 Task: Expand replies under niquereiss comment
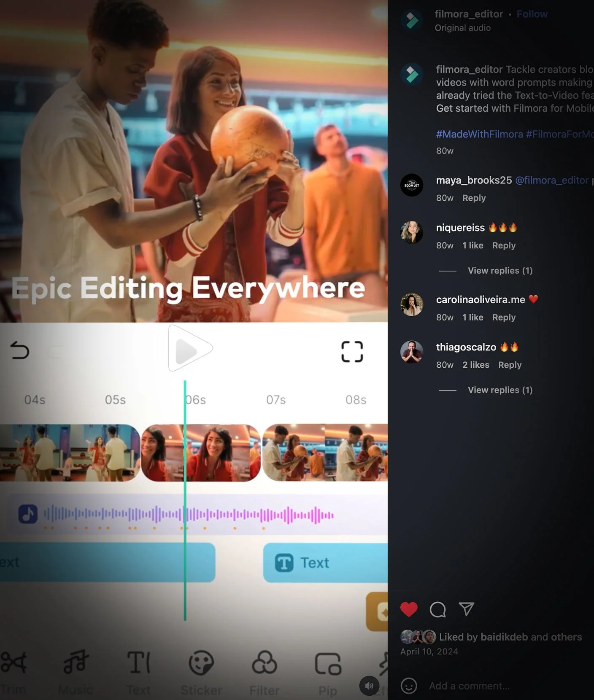click(500, 270)
